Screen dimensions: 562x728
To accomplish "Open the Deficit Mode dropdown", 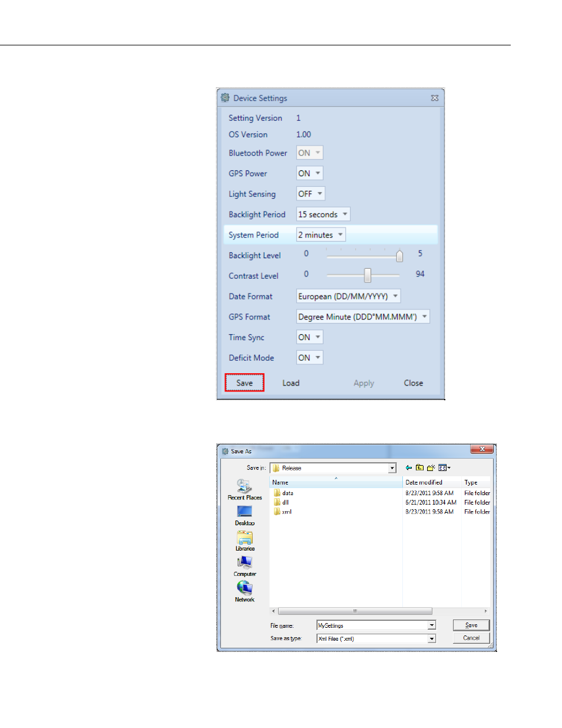I will tap(310, 358).
